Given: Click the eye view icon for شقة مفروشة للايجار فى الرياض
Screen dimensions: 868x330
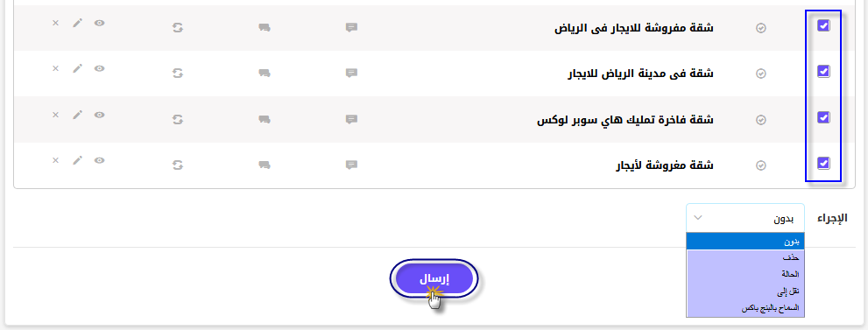Looking at the screenshot, I should pos(99,23).
